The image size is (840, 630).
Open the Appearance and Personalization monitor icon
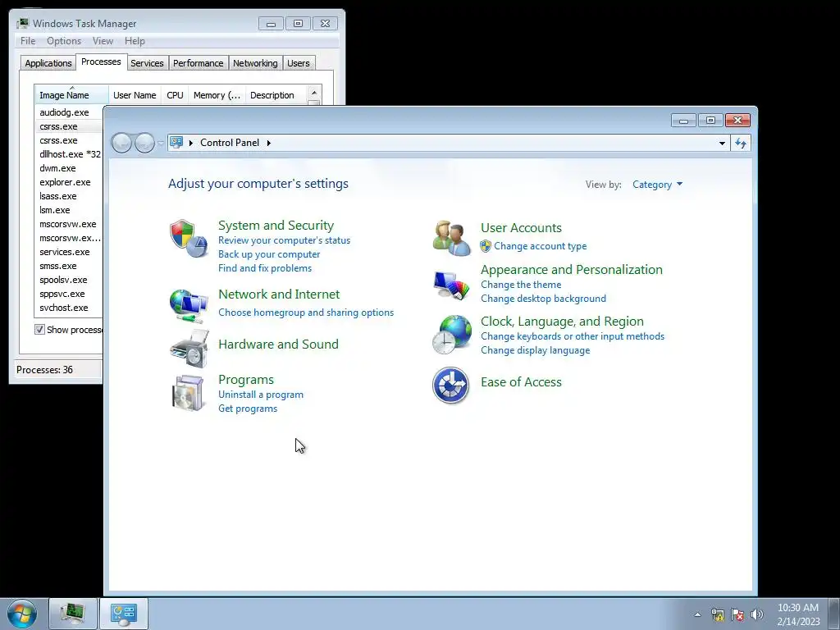point(452,285)
